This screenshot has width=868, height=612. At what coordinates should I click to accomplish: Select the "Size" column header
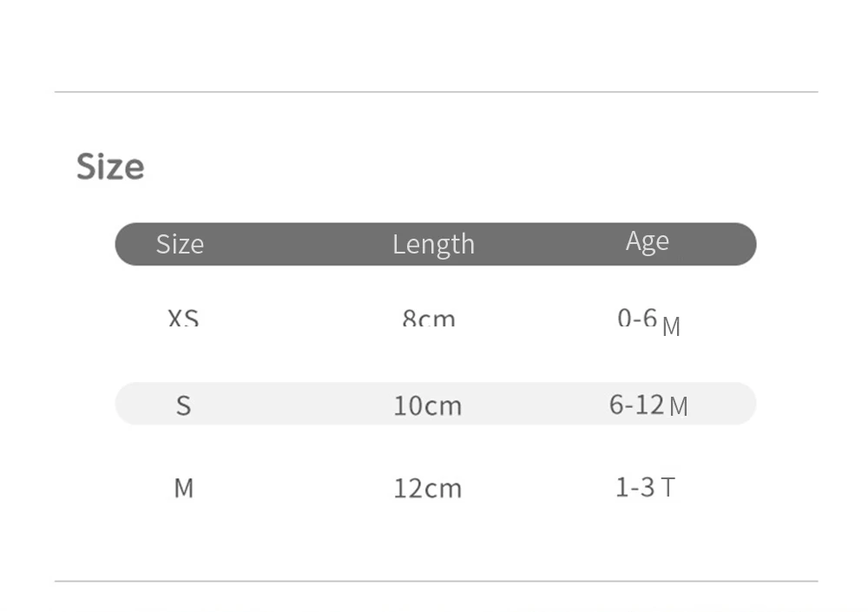pos(180,244)
